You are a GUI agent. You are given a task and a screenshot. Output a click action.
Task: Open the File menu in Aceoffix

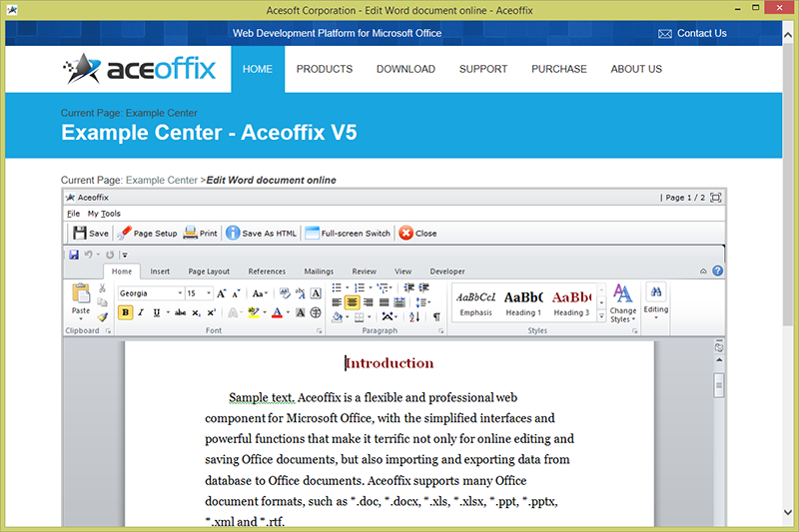(73, 214)
